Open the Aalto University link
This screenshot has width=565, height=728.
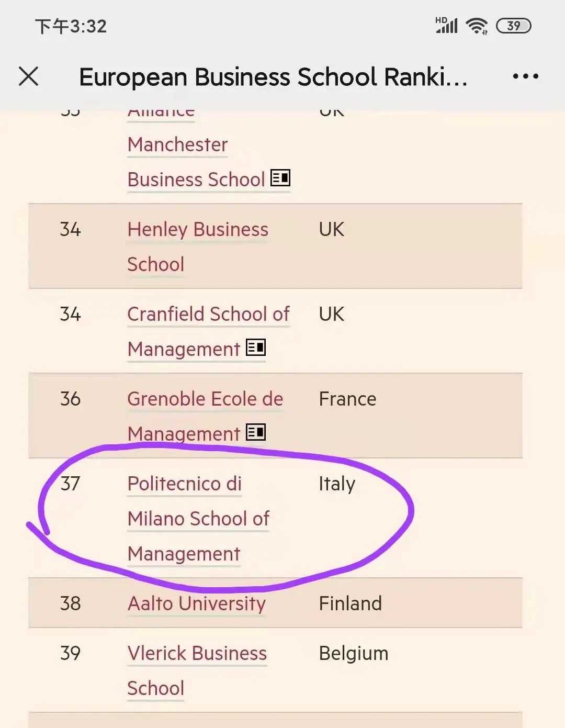(x=196, y=603)
